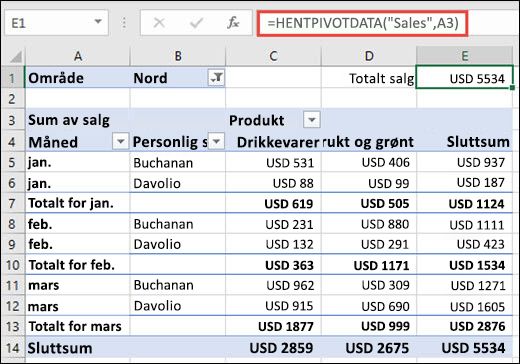This screenshot has height=364, width=520.
Task: Click the USD 937 cell
Action: pyautogui.click(x=464, y=162)
